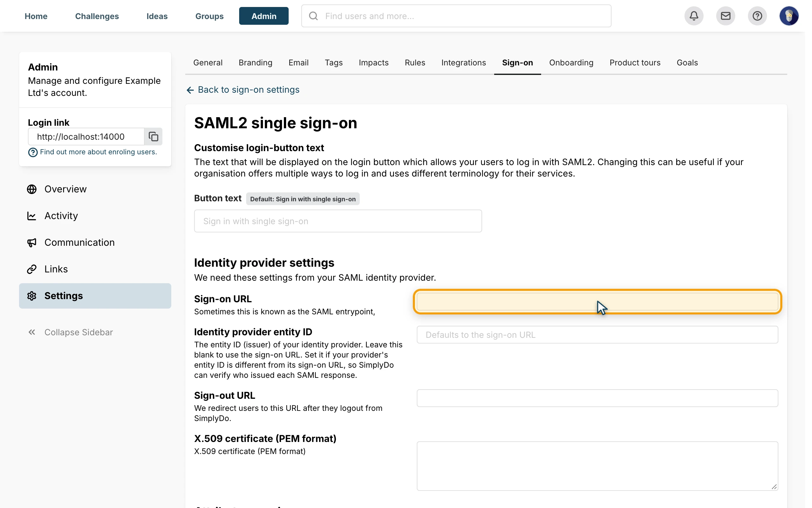Image resolution: width=812 pixels, height=508 pixels.
Task: Switch to the General tab
Action: click(x=208, y=63)
